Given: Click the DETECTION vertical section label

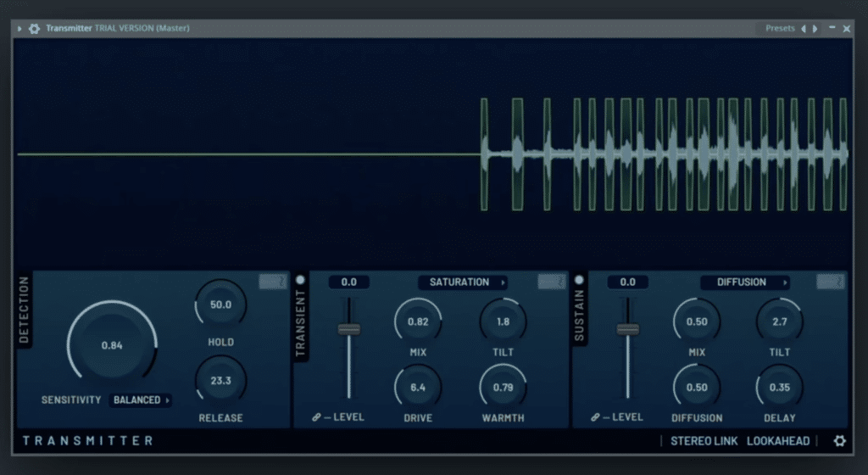Looking at the screenshot, I should click(x=24, y=310).
